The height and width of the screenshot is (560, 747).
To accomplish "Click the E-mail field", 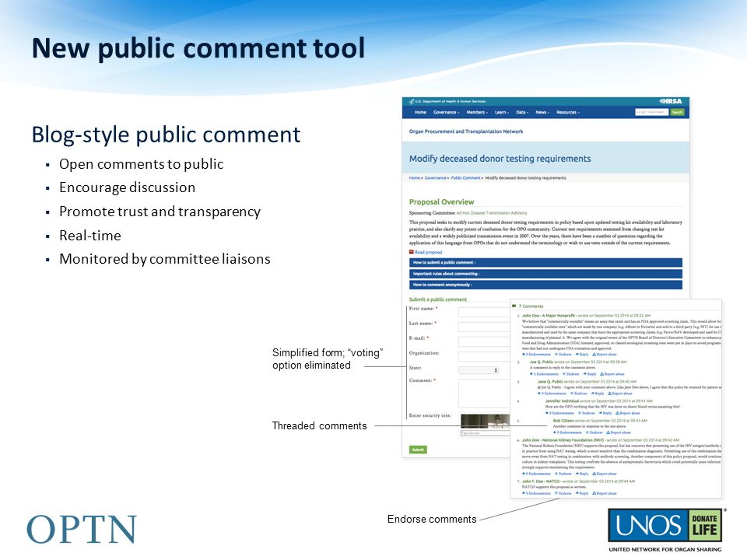I will (x=484, y=342).
